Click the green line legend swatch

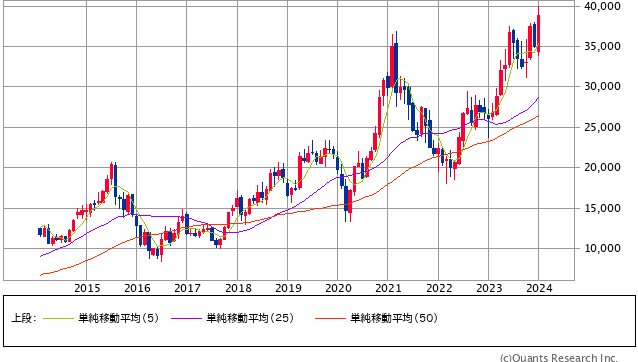58,318
